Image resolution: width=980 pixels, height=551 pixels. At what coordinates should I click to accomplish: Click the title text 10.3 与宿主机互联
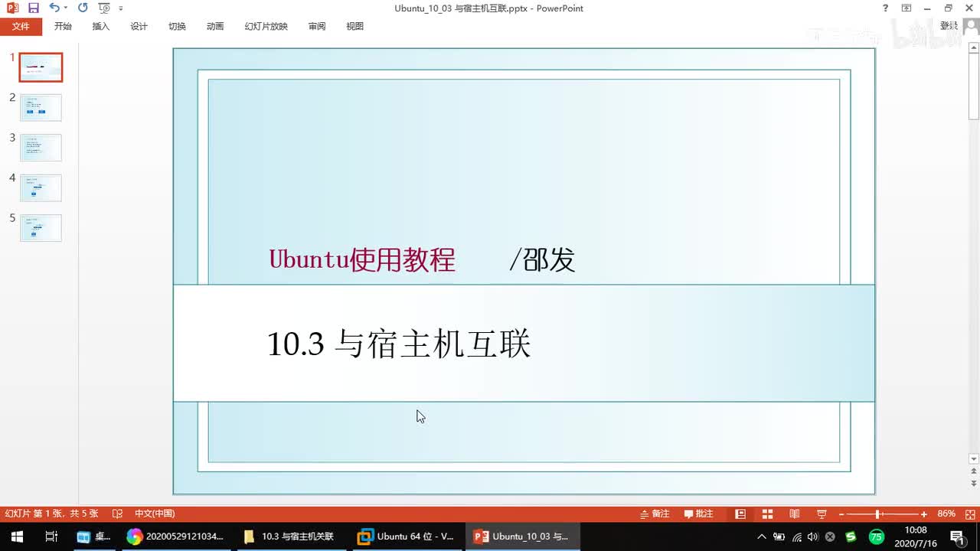point(399,344)
